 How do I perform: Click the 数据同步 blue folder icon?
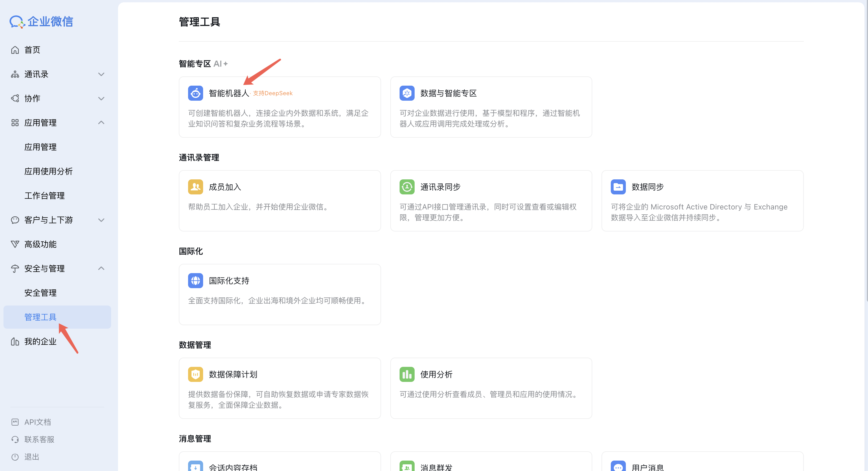[618, 187]
